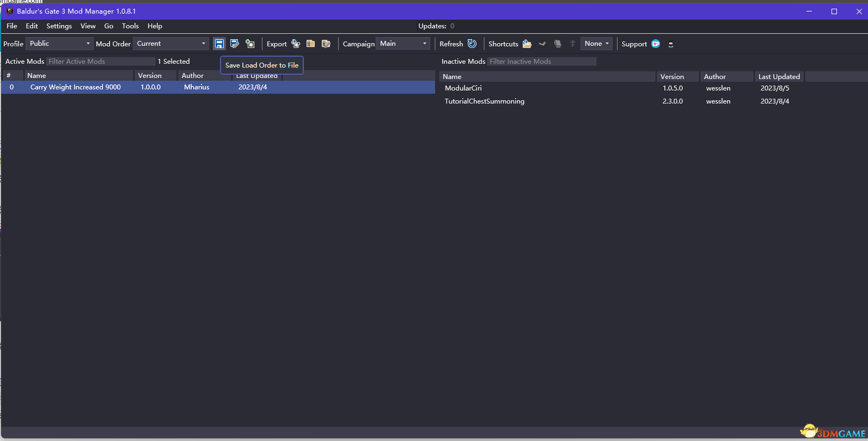Sort inactive mods by Last Updated column
The width and height of the screenshot is (868, 441).
coord(779,77)
